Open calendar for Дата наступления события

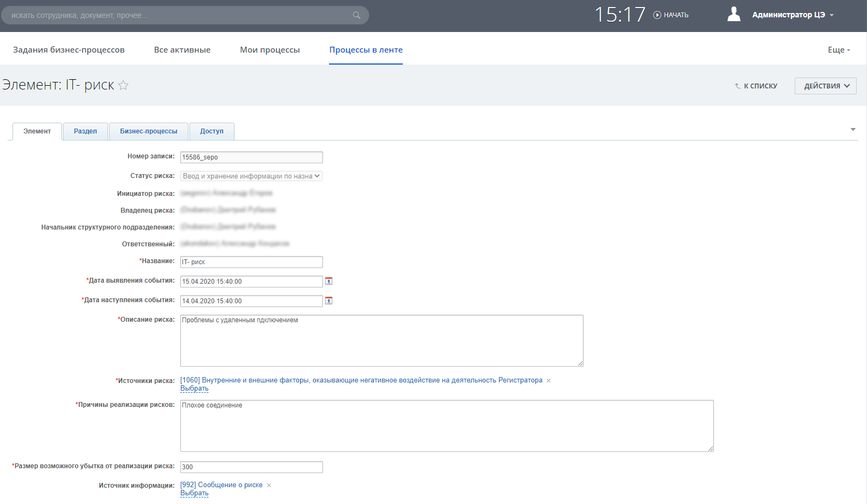coord(328,301)
